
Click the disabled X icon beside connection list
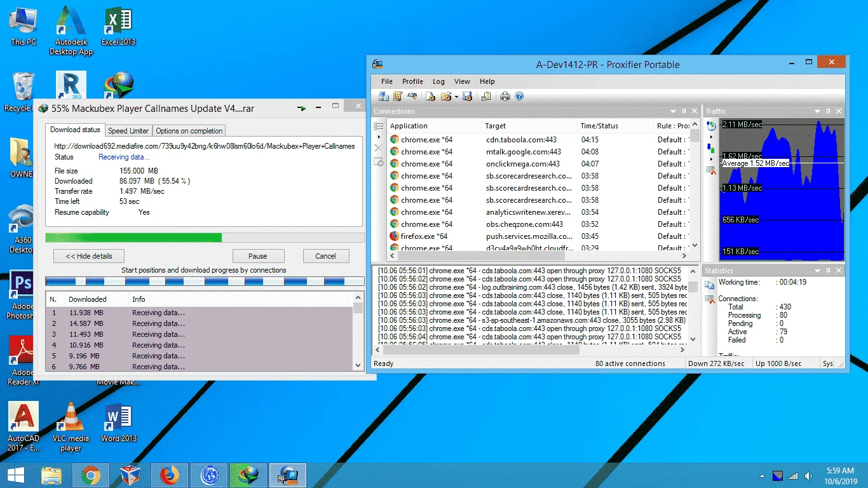click(378, 147)
